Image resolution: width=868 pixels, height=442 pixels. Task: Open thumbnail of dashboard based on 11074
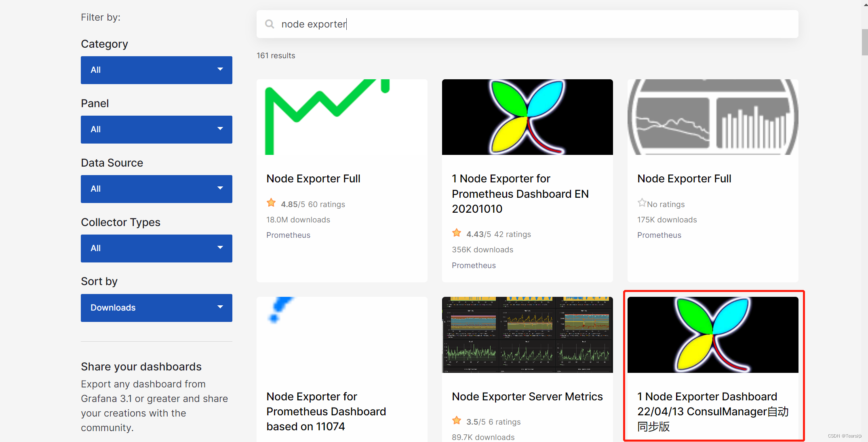click(342, 335)
